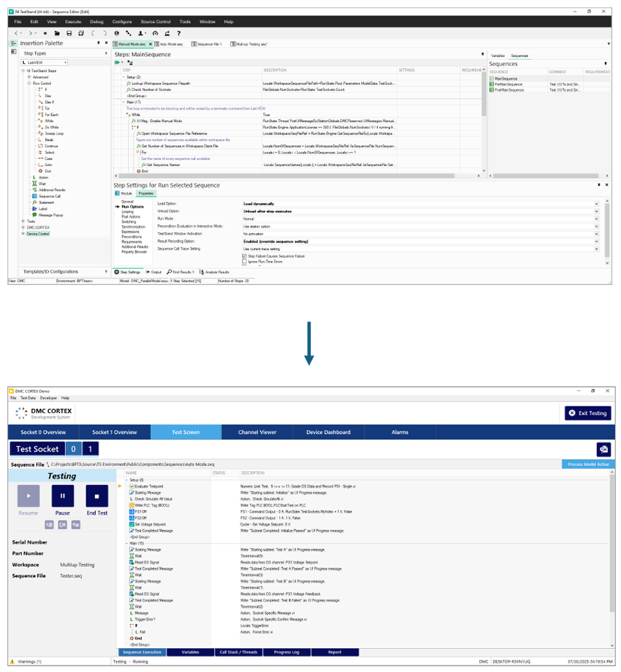The image size is (621, 672).
Task: Open the LabVIEW adapter dropdown
Action: [x=44, y=63]
